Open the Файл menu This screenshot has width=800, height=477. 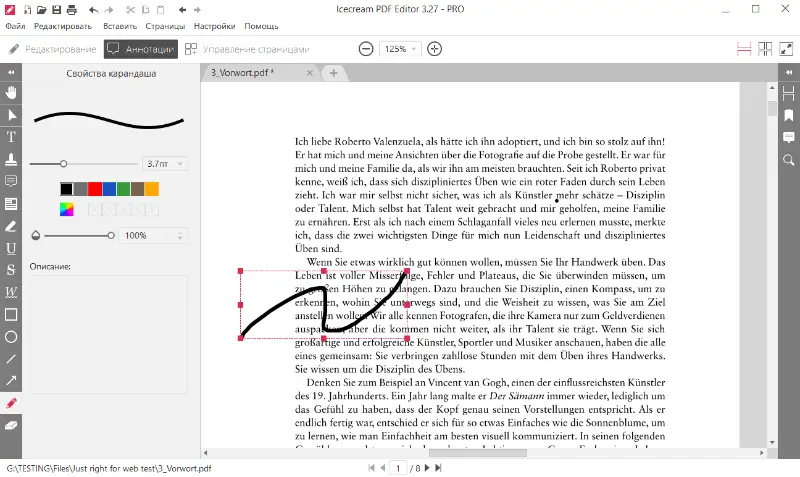pos(15,26)
